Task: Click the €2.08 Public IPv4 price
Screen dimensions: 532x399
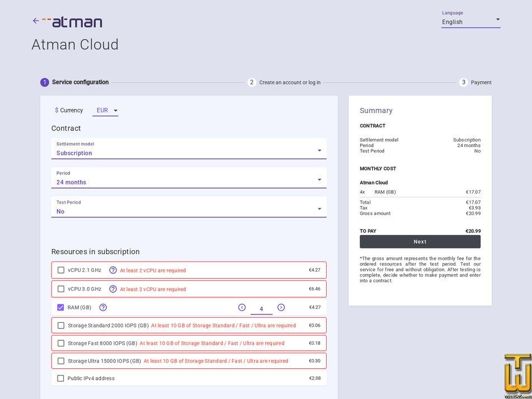Action: (x=315, y=378)
